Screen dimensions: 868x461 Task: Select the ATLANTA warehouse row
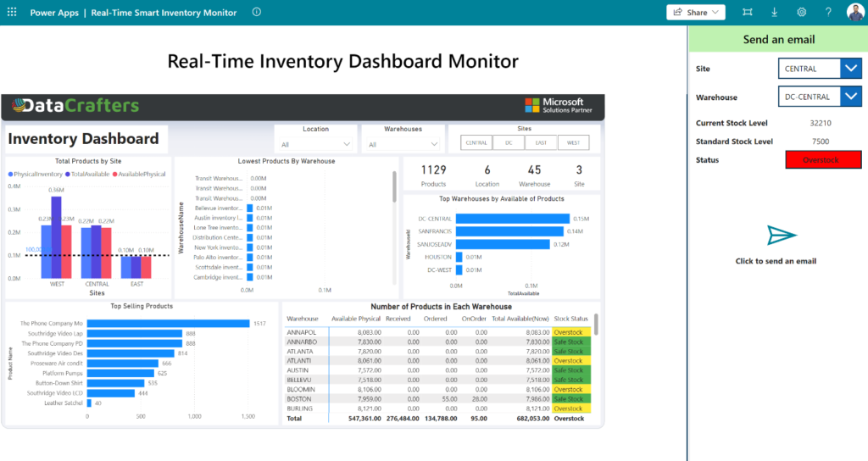[x=438, y=352]
